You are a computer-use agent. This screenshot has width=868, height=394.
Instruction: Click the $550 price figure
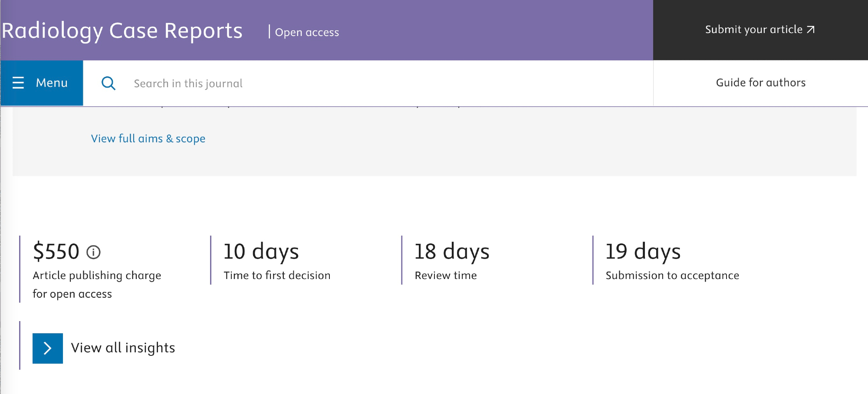click(56, 252)
